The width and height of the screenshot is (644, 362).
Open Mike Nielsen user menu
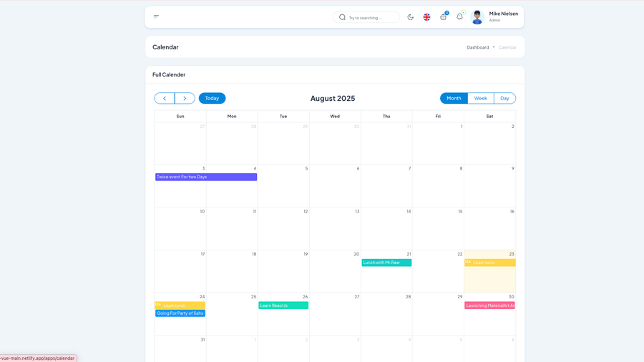pyautogui.click(x=503, y=14)
